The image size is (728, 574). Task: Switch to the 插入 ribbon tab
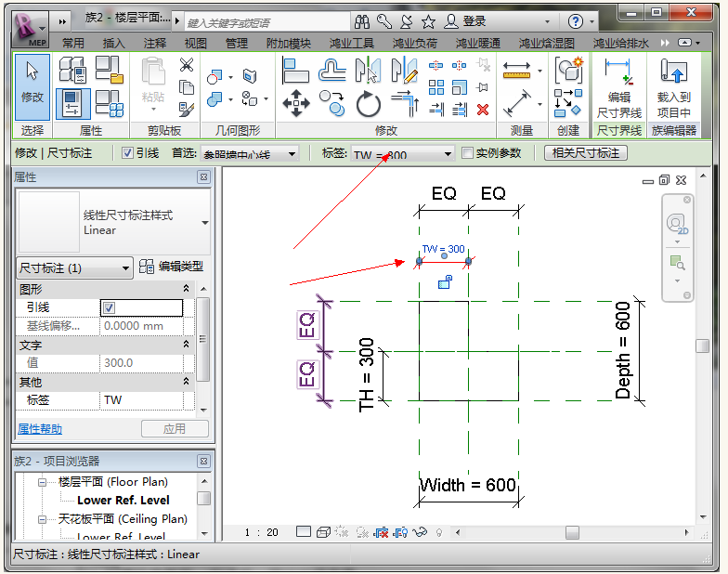coord(113,43)
